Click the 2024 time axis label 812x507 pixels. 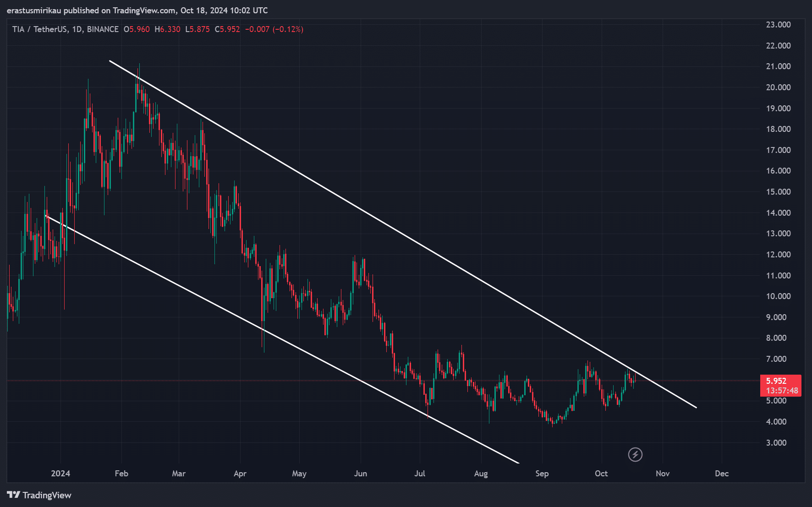click(60, 474)
